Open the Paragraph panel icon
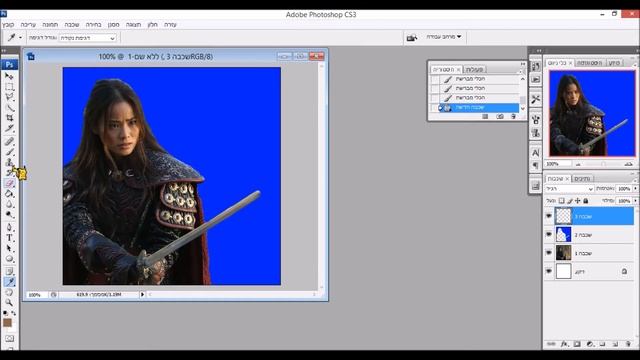This screenshot has height=360, width=640. click(x=536, y=165)
